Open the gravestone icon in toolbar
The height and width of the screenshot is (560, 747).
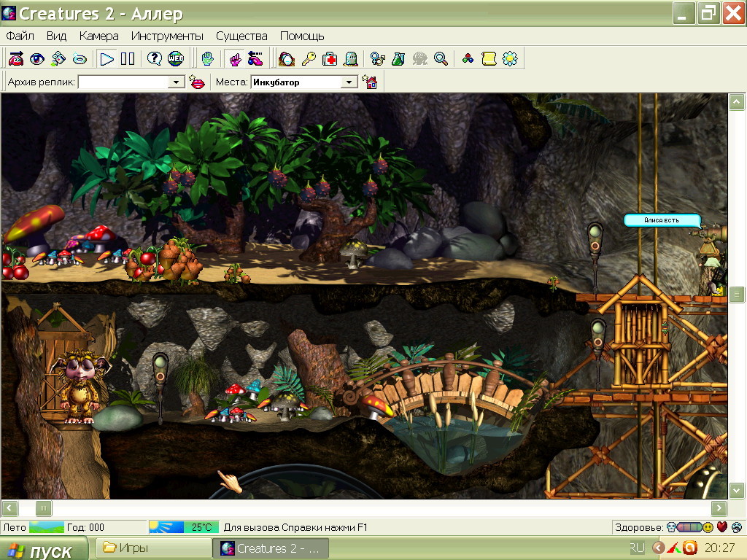(x=350, y=59)
